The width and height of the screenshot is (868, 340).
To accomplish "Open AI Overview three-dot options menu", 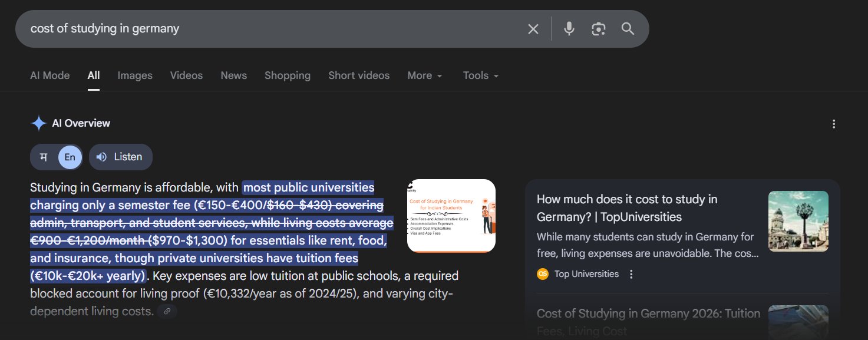I will 833,124.
